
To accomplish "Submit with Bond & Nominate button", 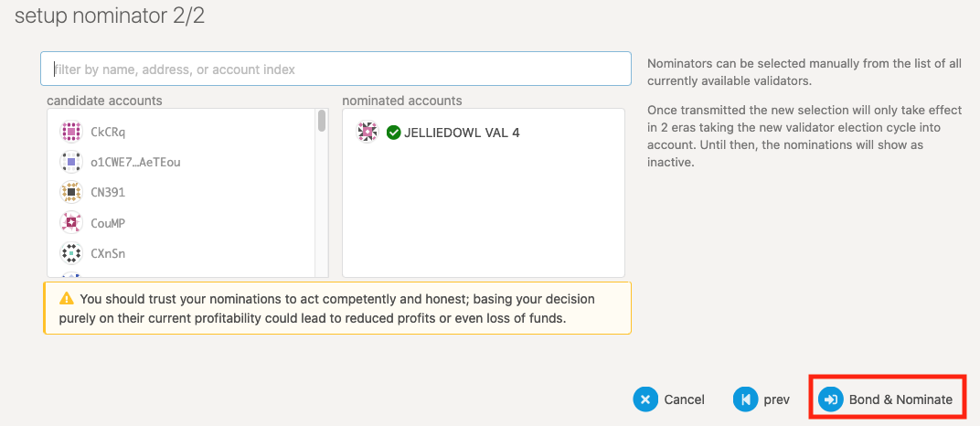I will pos(887,399).
